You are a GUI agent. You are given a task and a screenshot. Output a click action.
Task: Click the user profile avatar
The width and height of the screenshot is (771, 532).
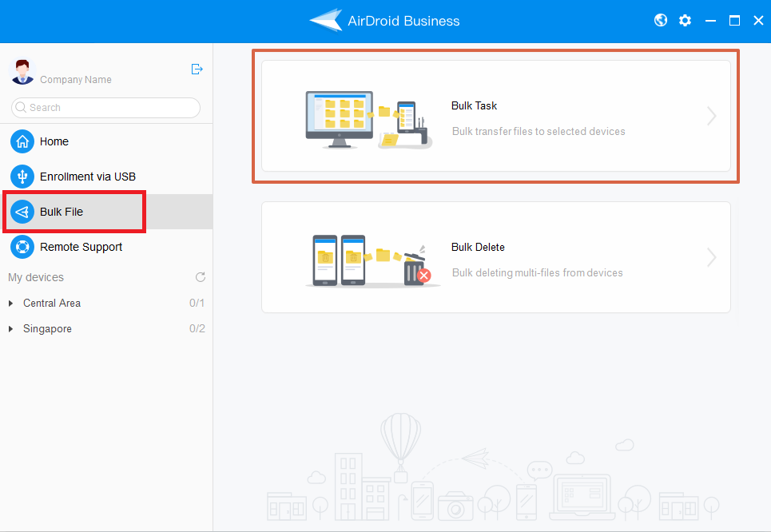pos(22,71)
